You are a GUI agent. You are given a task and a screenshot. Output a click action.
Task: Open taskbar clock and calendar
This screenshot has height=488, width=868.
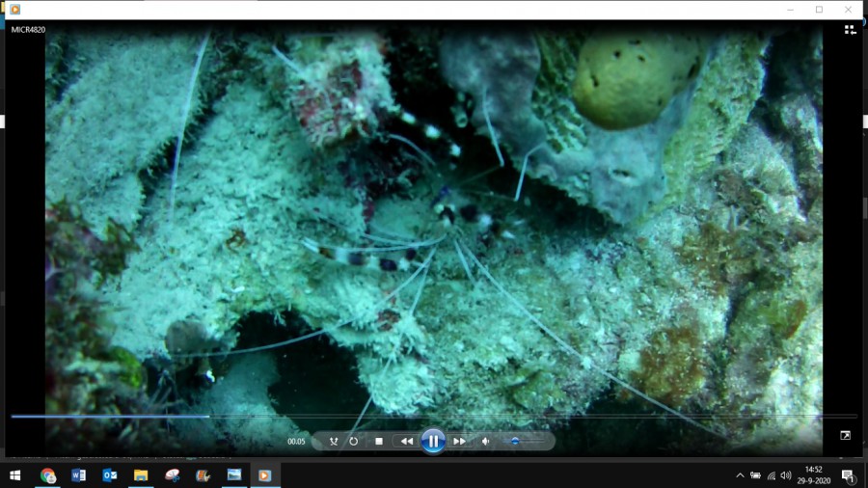point(813,475)
